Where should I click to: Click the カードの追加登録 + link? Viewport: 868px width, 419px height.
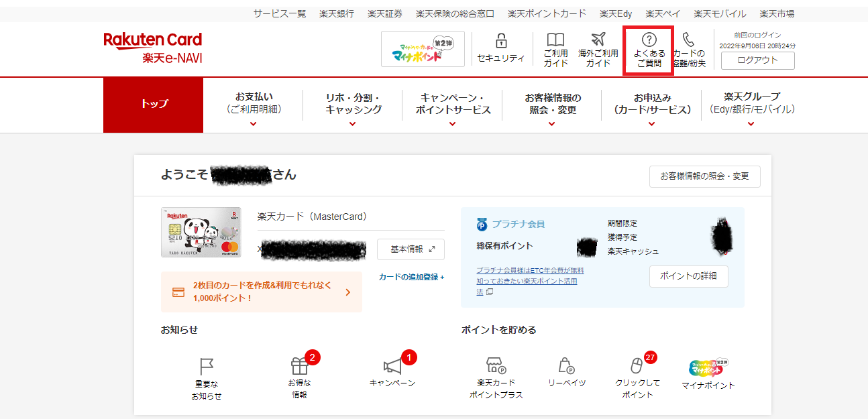(x=411, y=277)
